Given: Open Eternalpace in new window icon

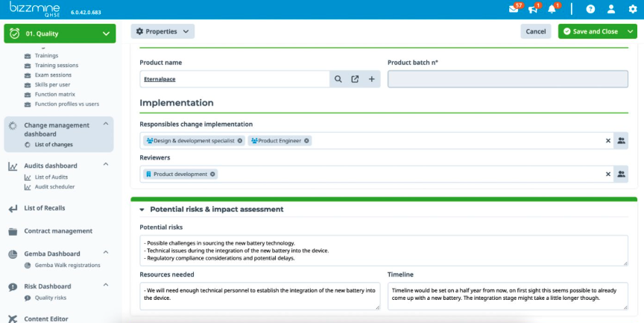Looking at the screenshot, I should pyautogui.click(x=355, y=79).
